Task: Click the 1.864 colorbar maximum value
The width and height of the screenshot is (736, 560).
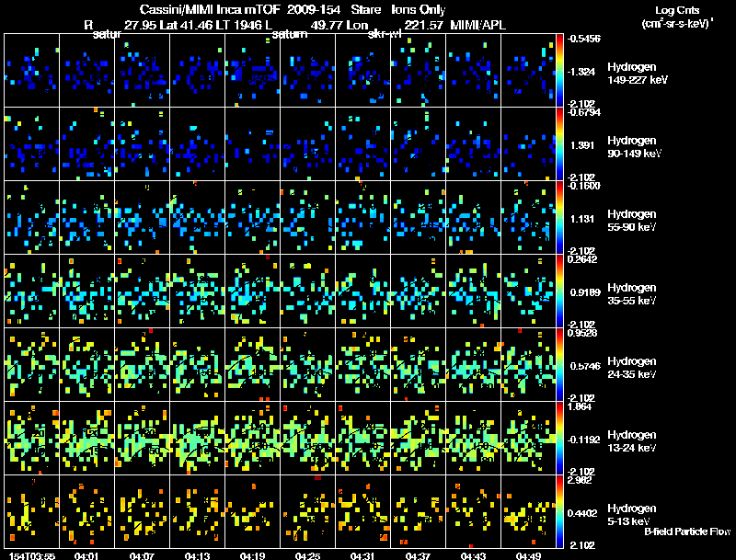Action: pos(580,406)
